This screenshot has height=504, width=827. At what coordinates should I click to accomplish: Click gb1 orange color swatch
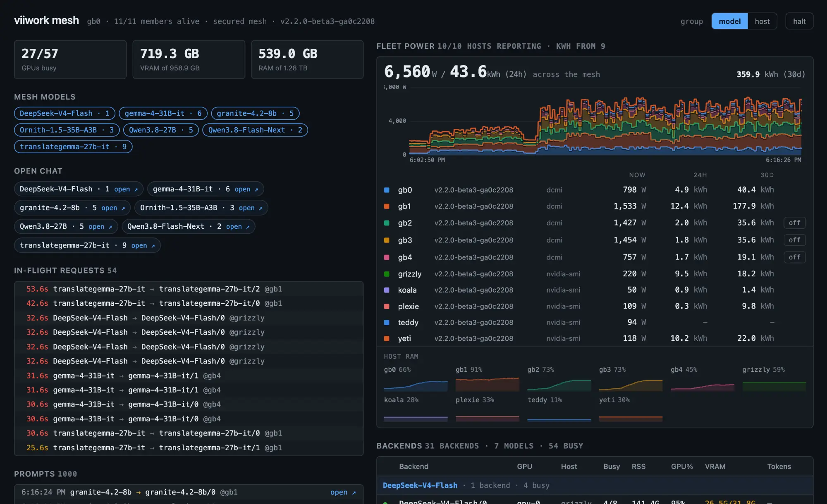point(387,206)
